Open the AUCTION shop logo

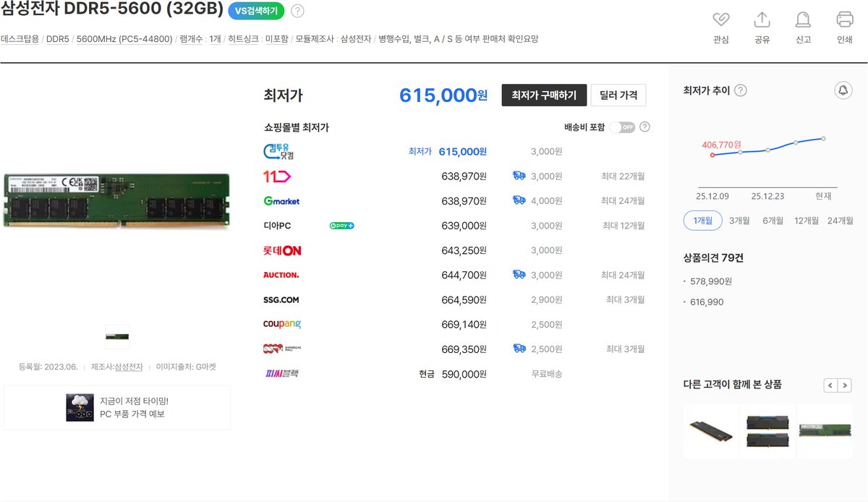tap(281, 275)
